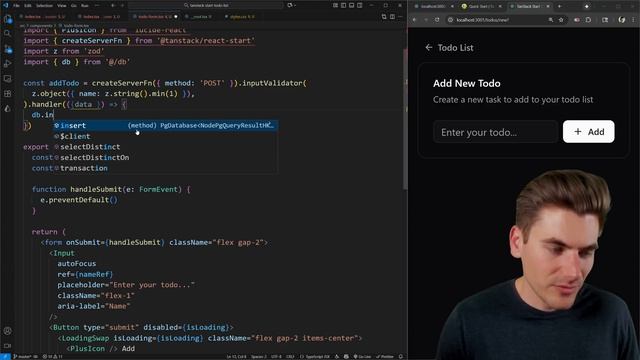Click the Go Live button in status bar

pyautogui.click(x=362, y=356)
